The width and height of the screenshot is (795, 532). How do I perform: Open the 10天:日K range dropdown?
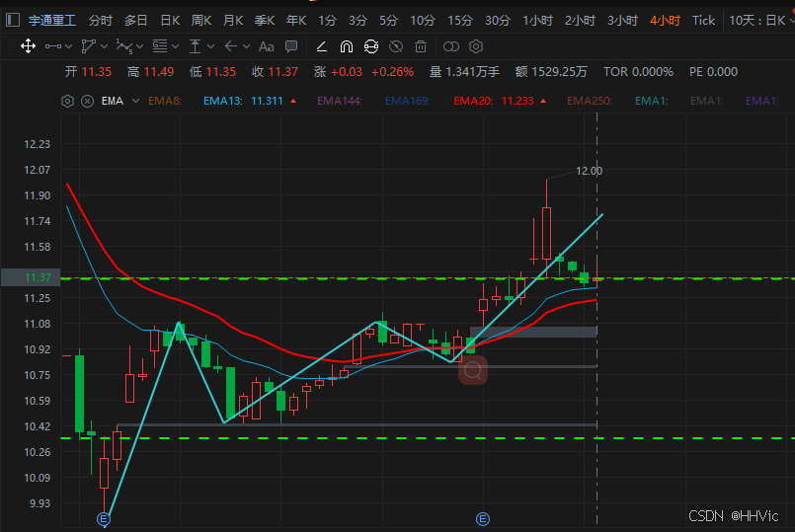point(761,21)
